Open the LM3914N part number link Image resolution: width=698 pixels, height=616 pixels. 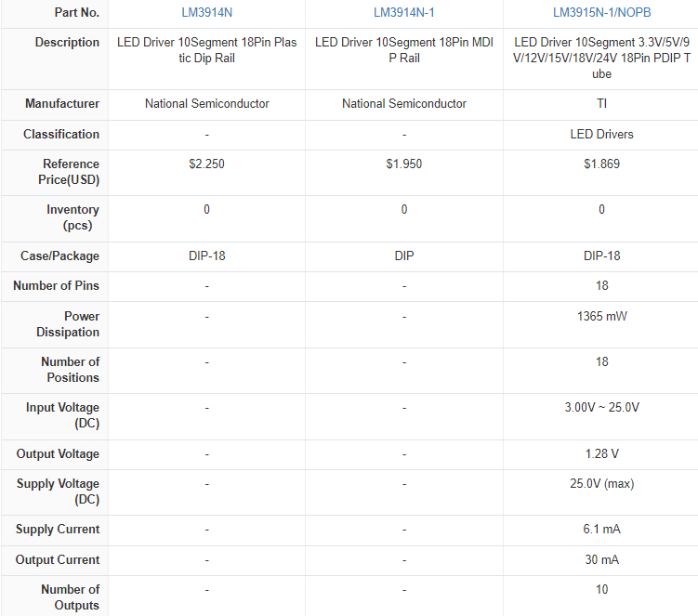tap(206, 13)
